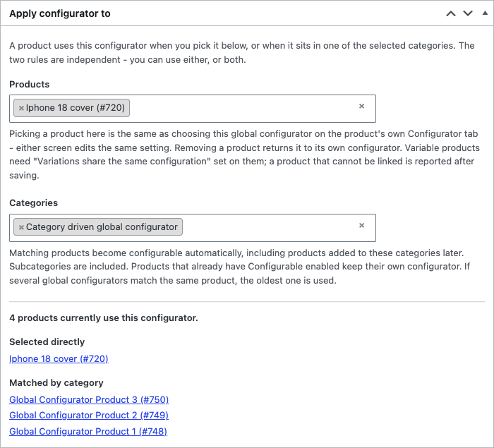Remove the Iphone 18 cover (#720) tag
This screenshot has height=448, width=494.
(x=21, y=108)
